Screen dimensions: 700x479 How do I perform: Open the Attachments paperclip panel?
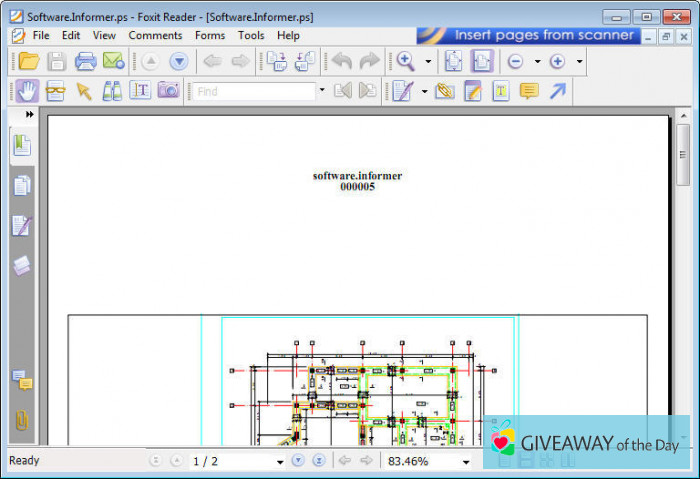[22, 421]
